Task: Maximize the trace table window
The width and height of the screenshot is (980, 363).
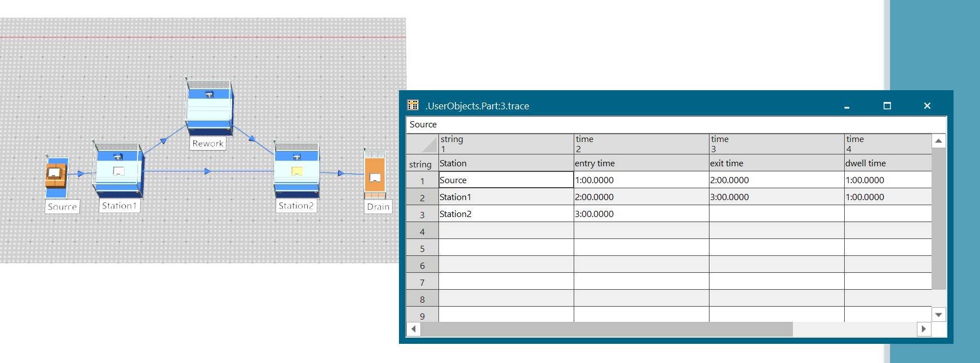Action: [887, 105]
